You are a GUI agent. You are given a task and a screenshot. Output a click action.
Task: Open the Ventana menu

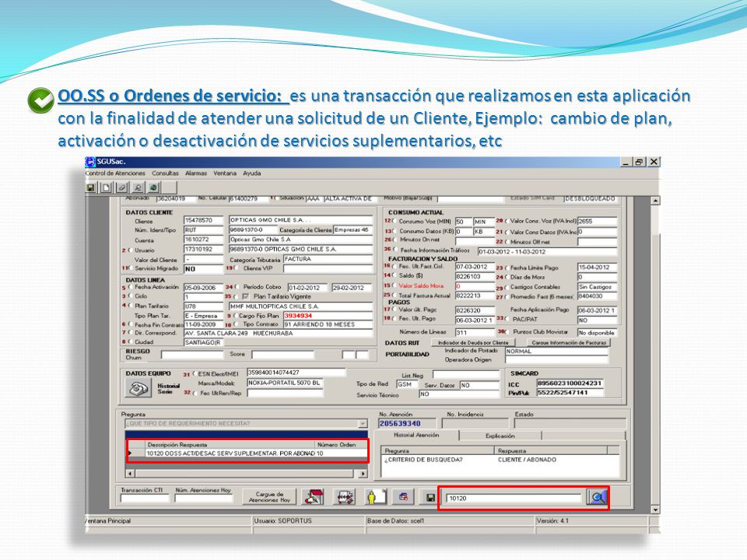(225, 173)
